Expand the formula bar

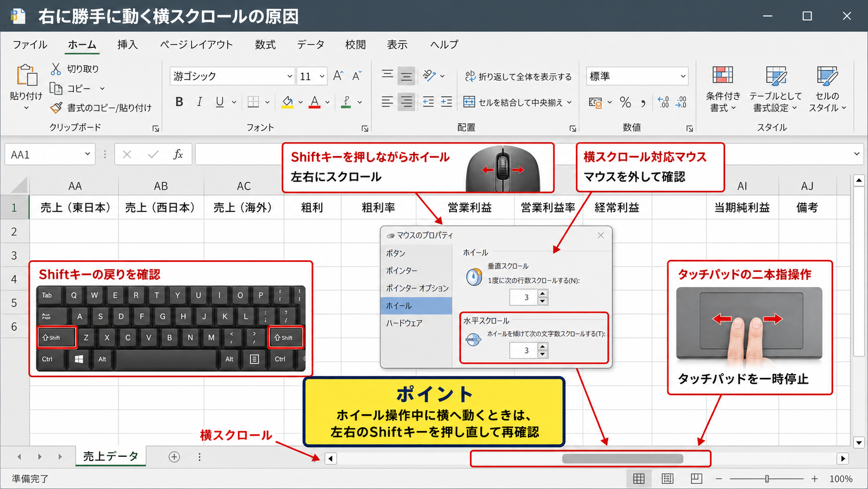pyautogui.click(x=857, y=154)
